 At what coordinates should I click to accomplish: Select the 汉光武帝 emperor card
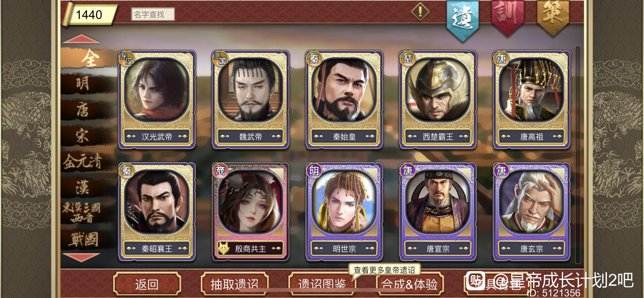point(157,100)
